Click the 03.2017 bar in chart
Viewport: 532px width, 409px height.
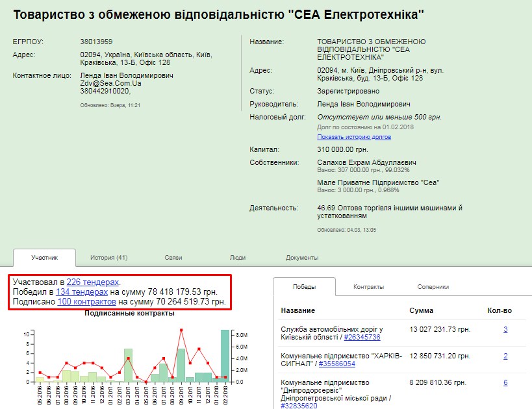tap(128, 366)
